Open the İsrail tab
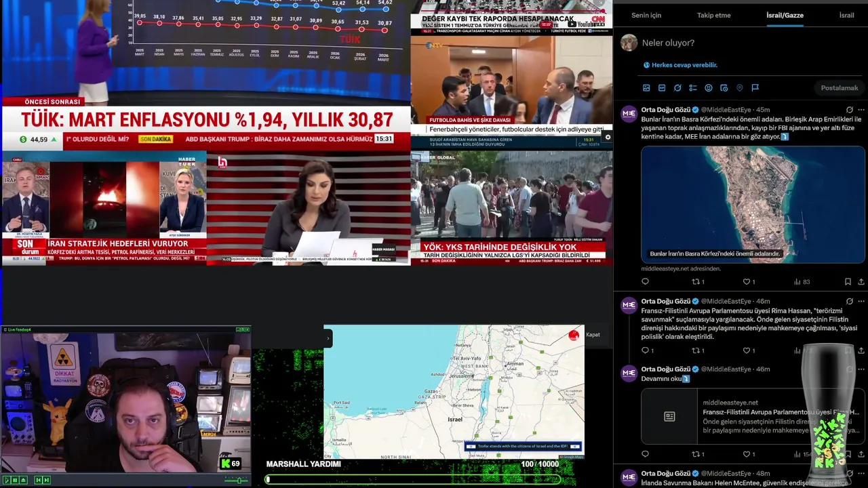Image resolution: width=868 pixels, height=488 pixels. (847, 15)
